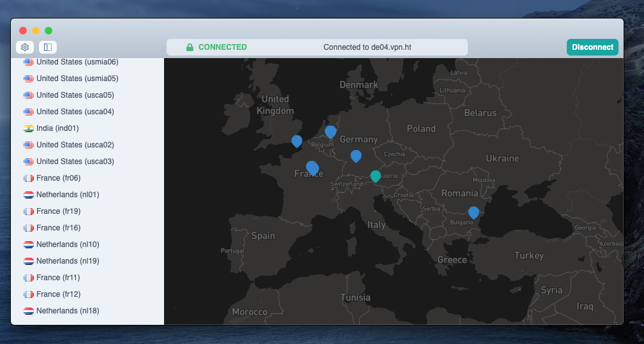Viewport: 644px width, 344px height.
Task: Select the teal connected server pin near Austria
Action: point(375,176)
